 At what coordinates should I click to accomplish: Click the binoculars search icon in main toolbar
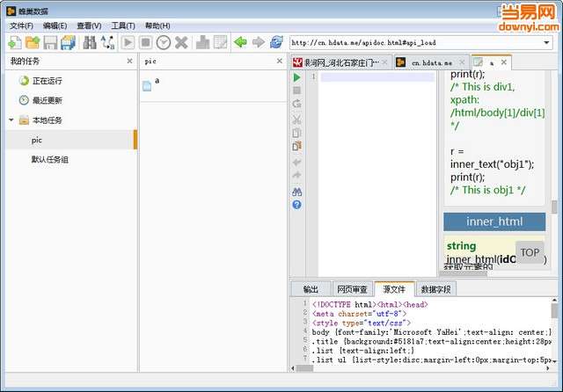click(x=90, y=42)
